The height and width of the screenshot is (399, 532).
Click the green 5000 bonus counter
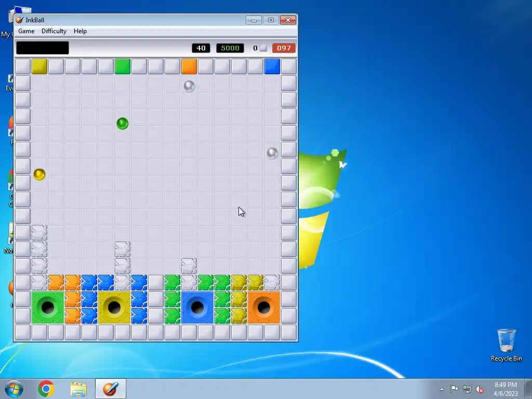pos(230,48)
